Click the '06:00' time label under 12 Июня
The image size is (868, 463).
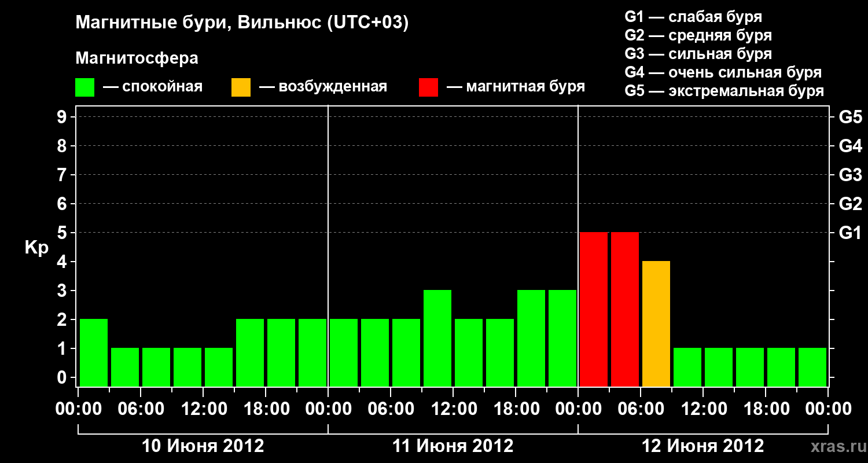[x=641, y=409]
